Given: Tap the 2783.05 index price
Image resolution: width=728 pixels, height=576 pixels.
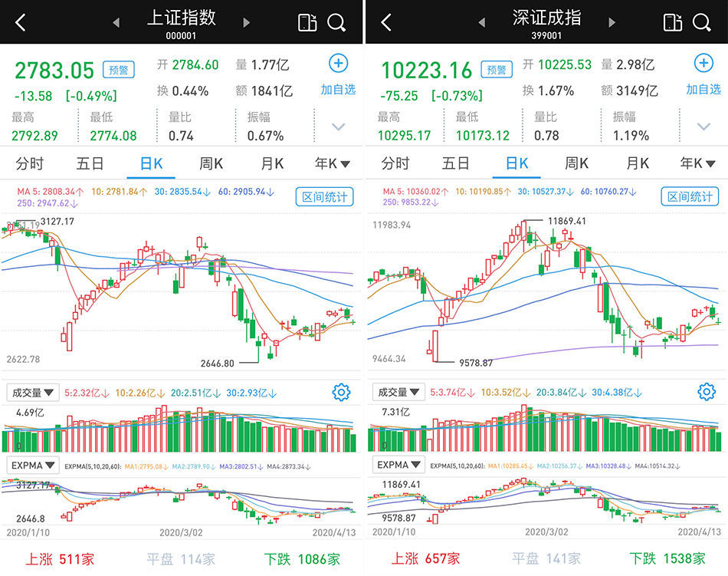Looking at the screenshot, I should (54, 71).
